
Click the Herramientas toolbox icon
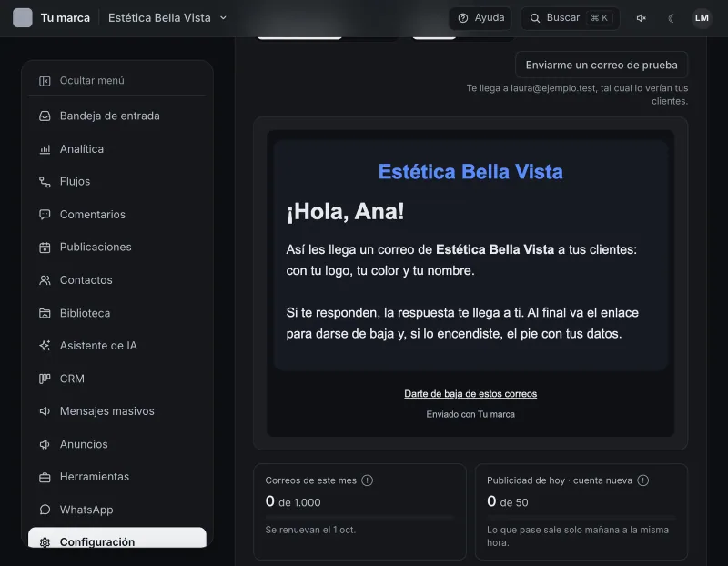coord(45,478)
